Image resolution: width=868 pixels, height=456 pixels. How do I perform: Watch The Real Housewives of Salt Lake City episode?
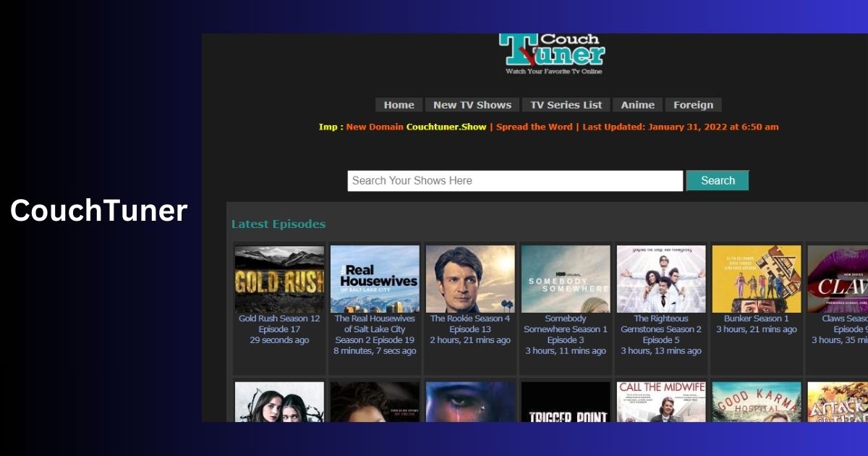tap(374, 334)
